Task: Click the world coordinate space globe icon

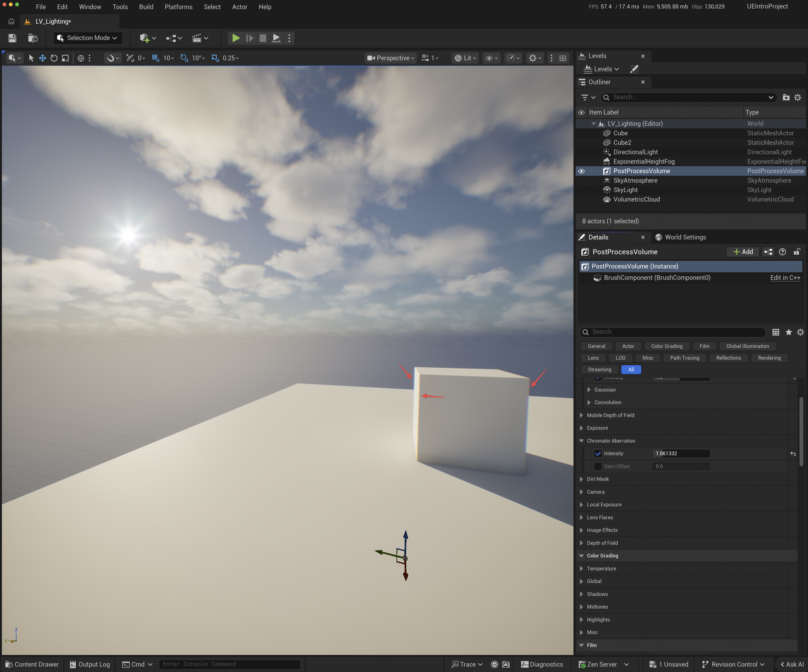Action: point(81,58)
